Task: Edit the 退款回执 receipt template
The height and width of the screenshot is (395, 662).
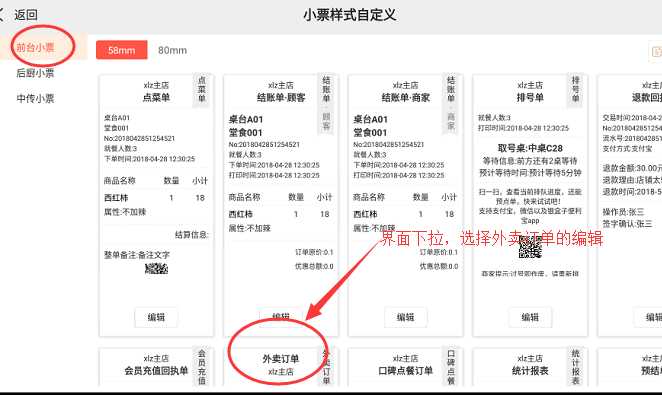Action: 649,317
